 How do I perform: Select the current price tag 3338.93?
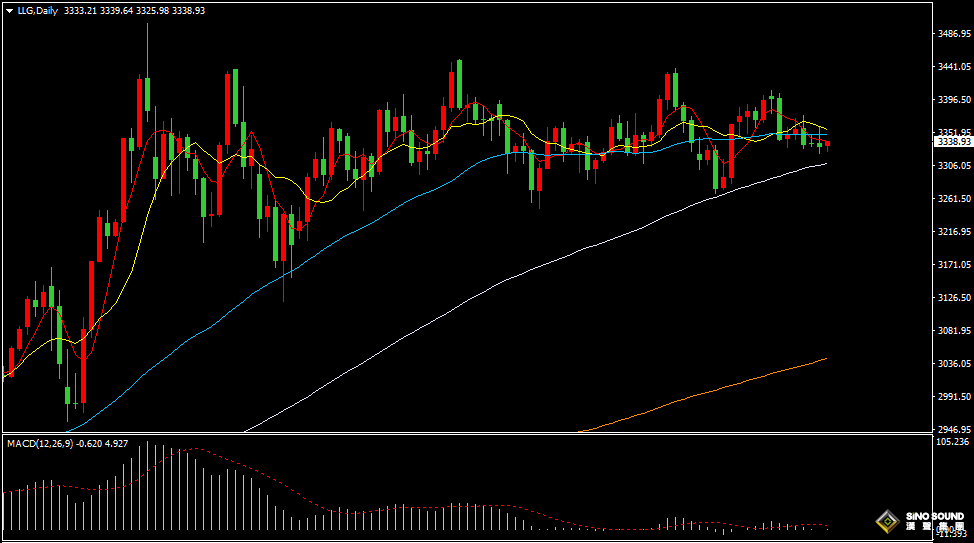(x=954, y=142)
